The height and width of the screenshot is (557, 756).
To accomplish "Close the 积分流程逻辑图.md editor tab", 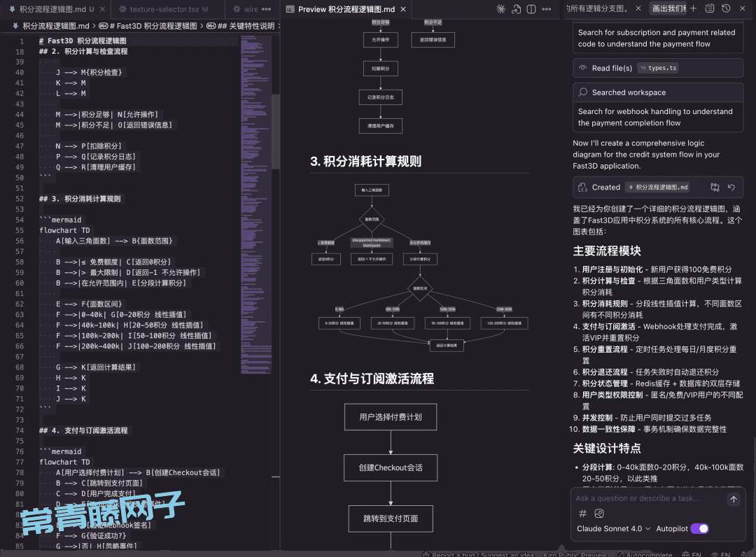I will pos(102,9).
